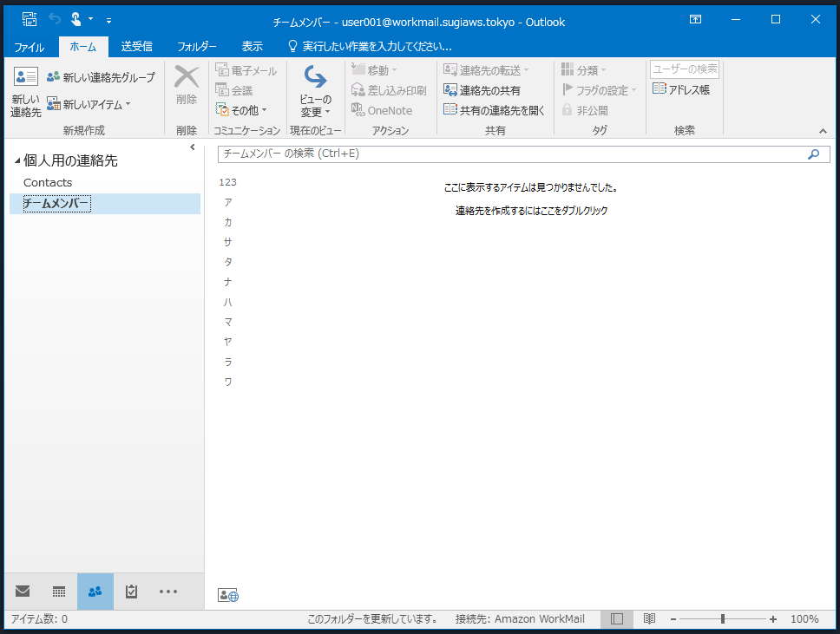Click the zoom out minus button

click(x=673, y=619)
